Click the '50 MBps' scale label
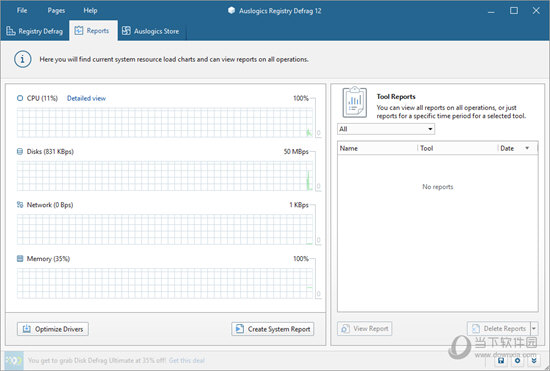Viewport: 550px width, 371px height. 296,151
